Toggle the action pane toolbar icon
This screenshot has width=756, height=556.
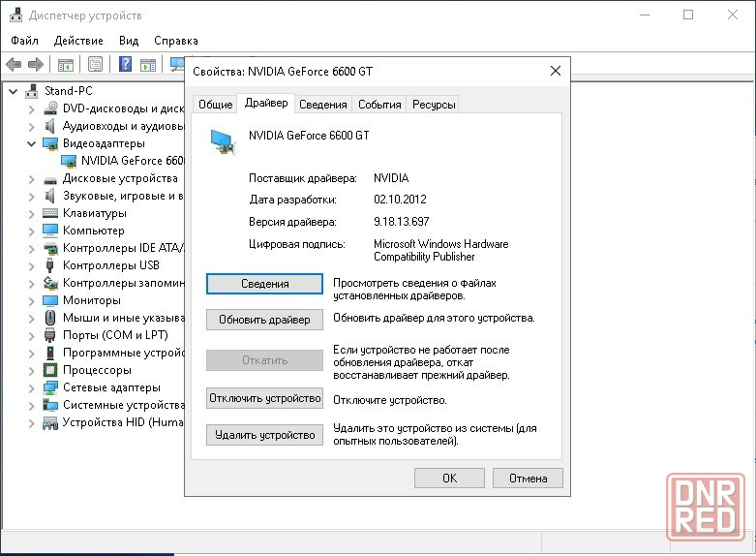coord(148,64)
